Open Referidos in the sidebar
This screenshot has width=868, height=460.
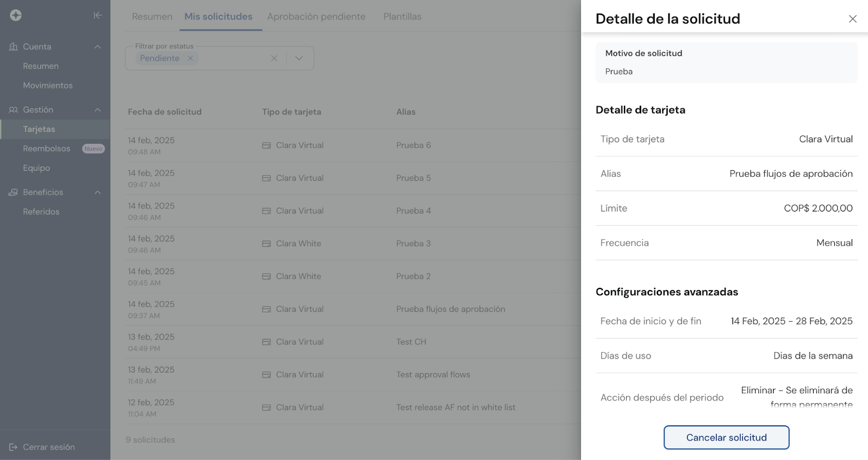pyautogui.click(x=41, y=212)
